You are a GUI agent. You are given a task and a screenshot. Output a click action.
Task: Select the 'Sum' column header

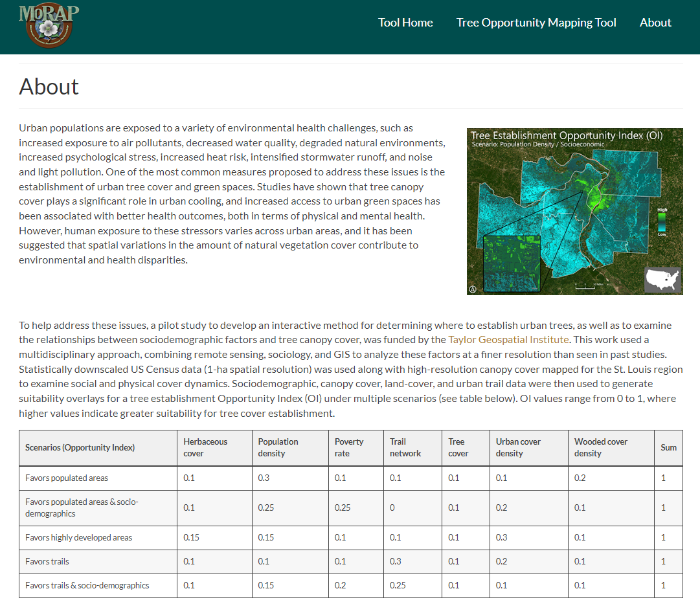point(668,447)
